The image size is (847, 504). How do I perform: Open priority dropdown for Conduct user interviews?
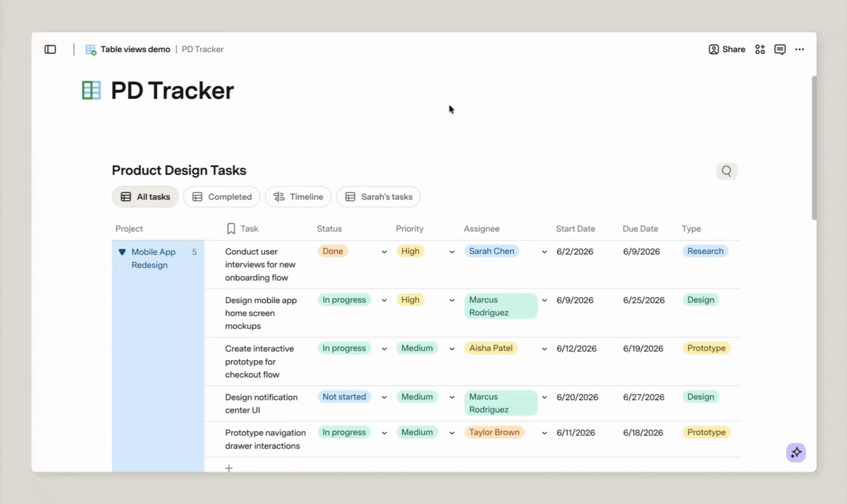click(x=452, y=252)
